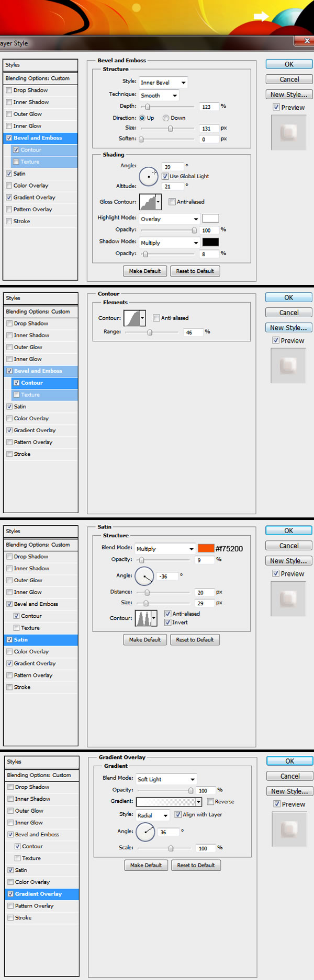Viewport: 314px width, 980px height.
Task: Expand the Contour Elements picker dropdown arrow
Action: coord(143,318)
